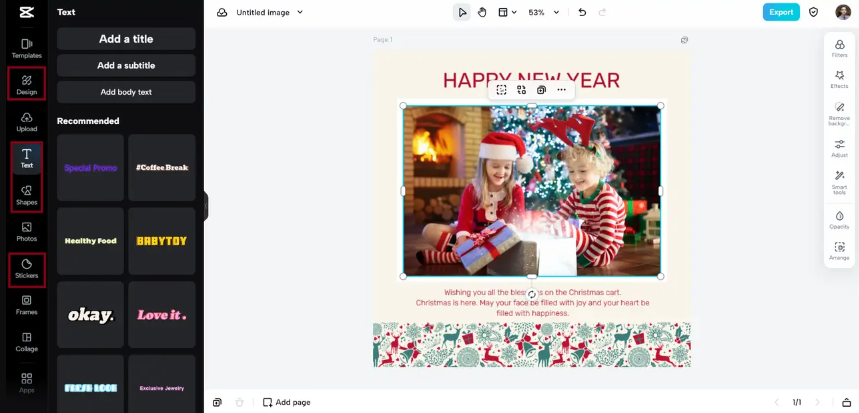Open the layout resize dropdown

(x=507, y=12)
